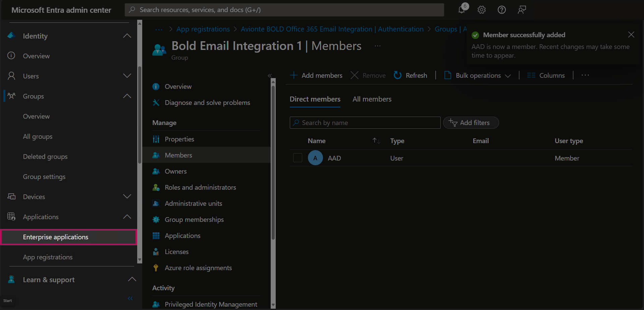Click the top search resources box
Screen dimensions: 644x310
(x=284, y=10)
